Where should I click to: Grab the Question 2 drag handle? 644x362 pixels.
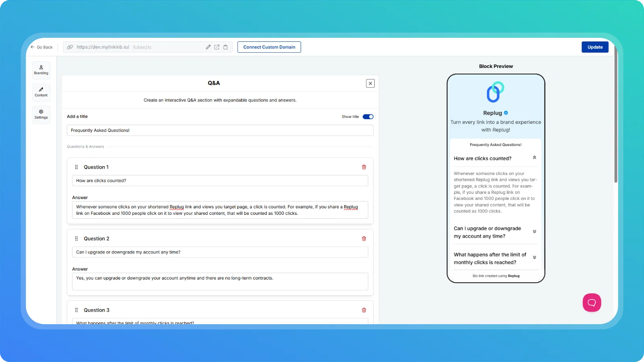(x=76, y=239)
